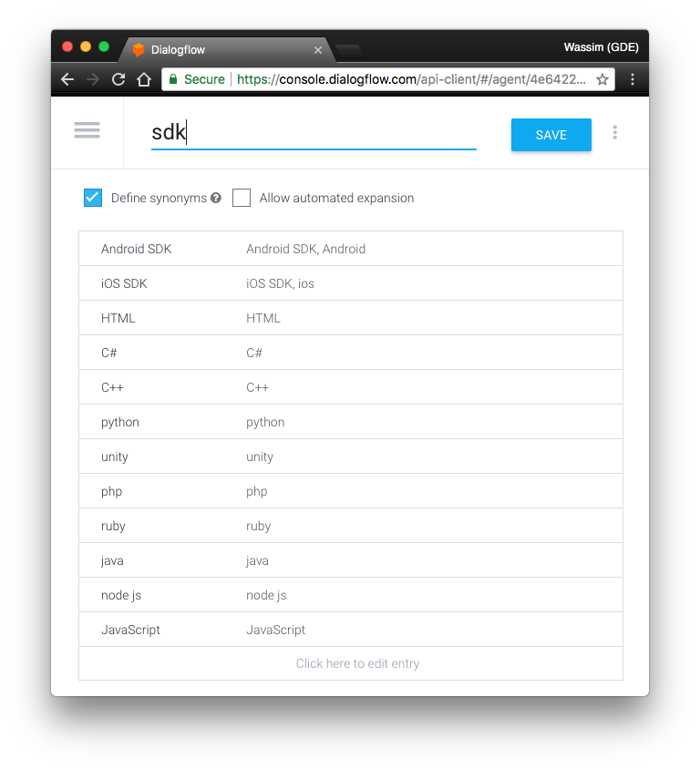Reload the Dialogflow page

tap(118, 79)
